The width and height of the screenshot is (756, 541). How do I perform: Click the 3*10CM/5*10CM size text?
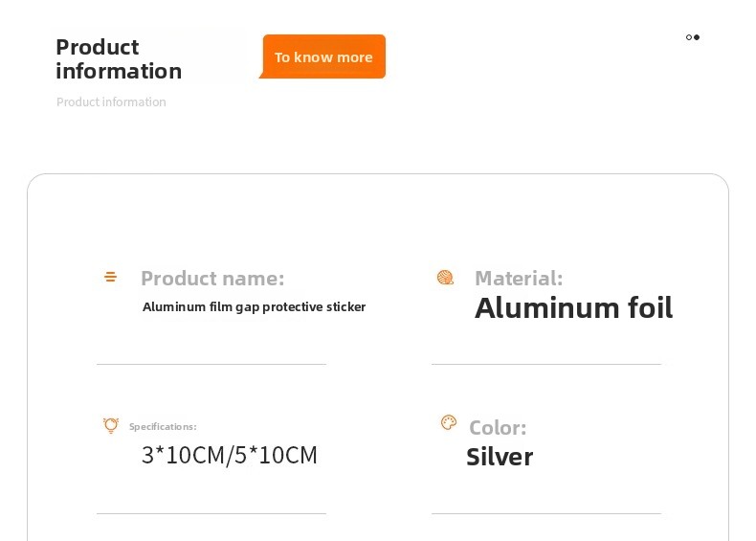coord(230,455)
